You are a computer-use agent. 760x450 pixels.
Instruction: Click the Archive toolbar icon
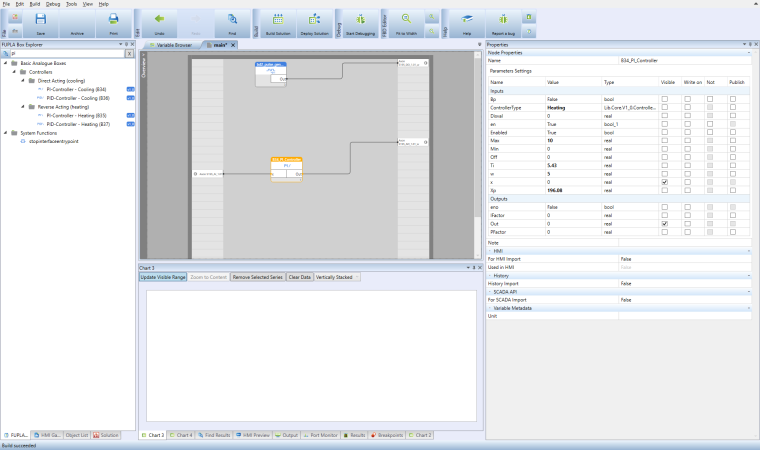click(x=77, y=21)
